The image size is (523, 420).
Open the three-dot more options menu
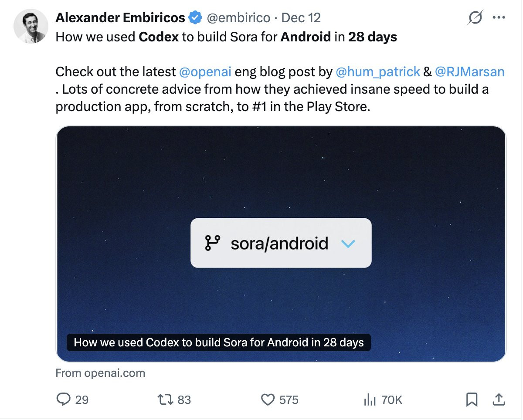coord(498,18)
